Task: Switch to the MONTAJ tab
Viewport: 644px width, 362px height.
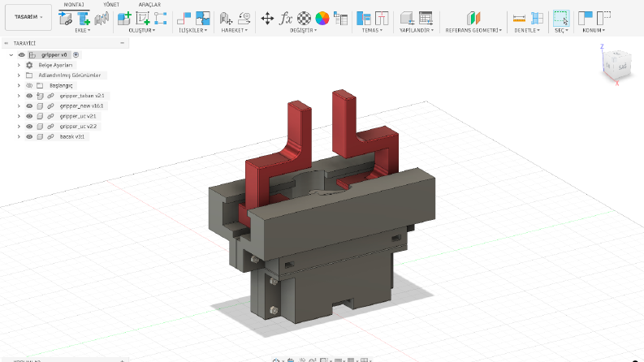Action: 74,5
